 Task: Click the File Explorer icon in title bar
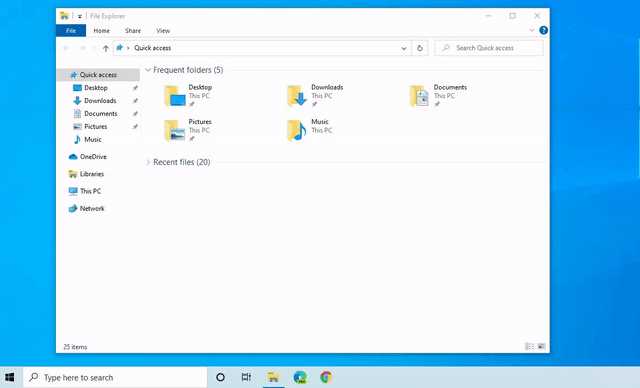(x=64, y=16)
